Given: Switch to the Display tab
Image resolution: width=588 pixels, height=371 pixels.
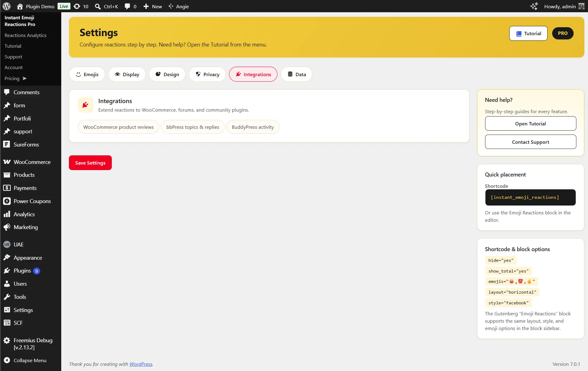Looking at the screenshot, I should (127, 74).
